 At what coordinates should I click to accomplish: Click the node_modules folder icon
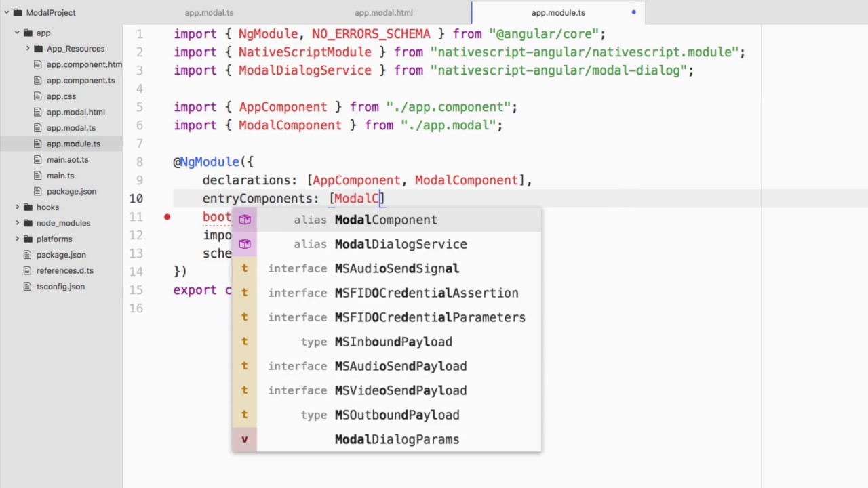click(x=28, y=223)
